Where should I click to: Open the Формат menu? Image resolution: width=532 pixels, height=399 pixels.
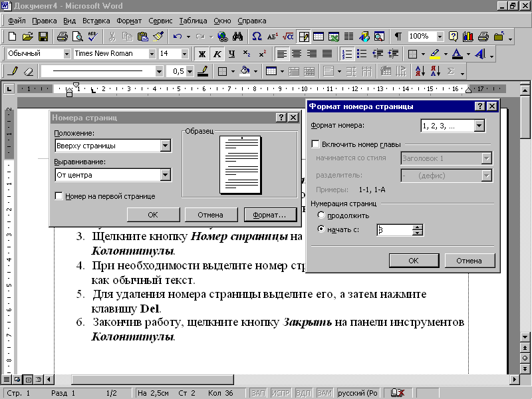(129, 21)
